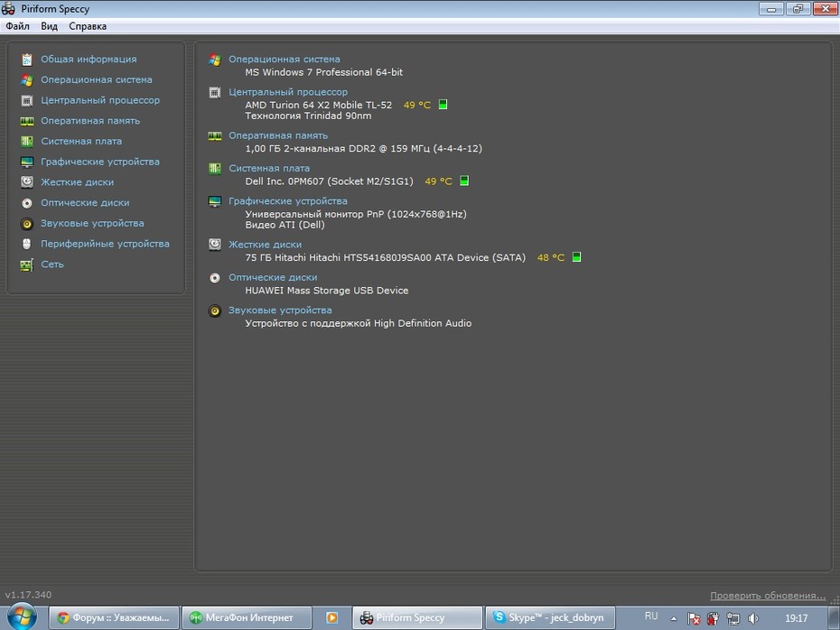Click the Системная плата heading link in summary

pos(269,169)
